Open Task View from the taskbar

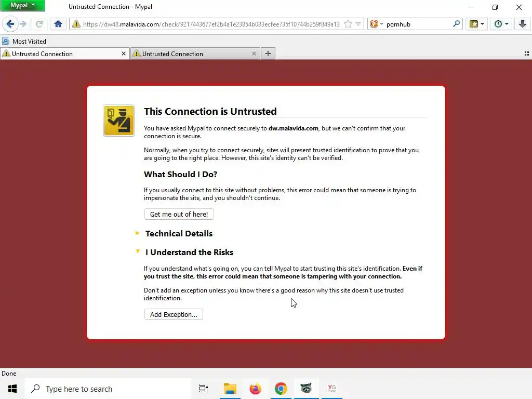click(204, 389)
